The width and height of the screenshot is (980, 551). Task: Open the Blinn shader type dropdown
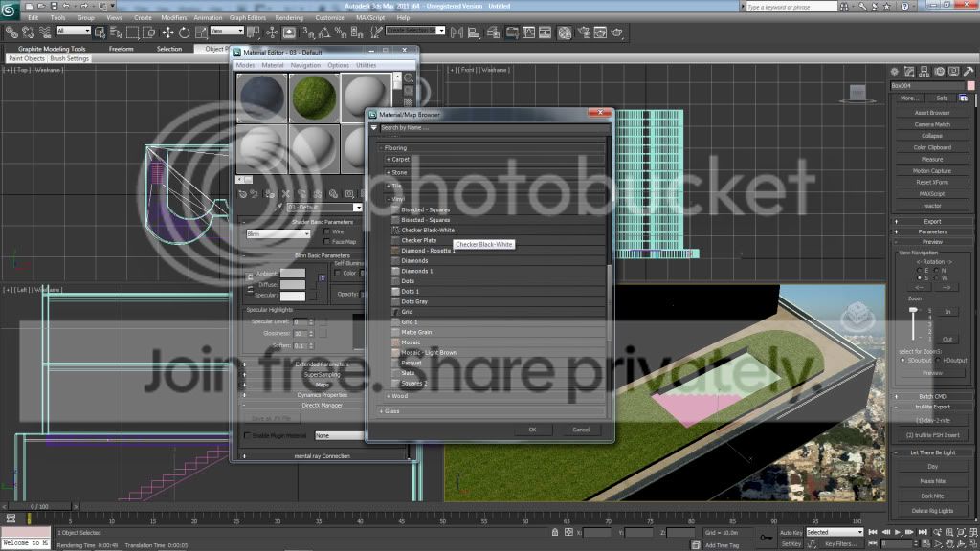coord(278,233)
